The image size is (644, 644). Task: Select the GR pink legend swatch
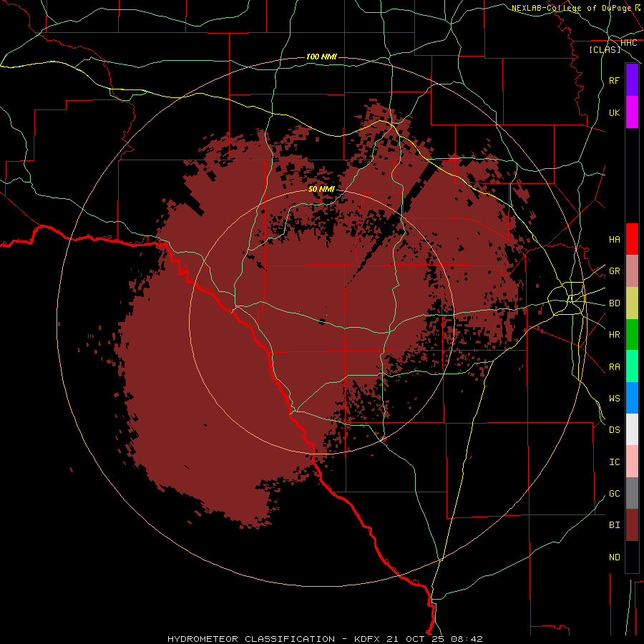[632, 271]
